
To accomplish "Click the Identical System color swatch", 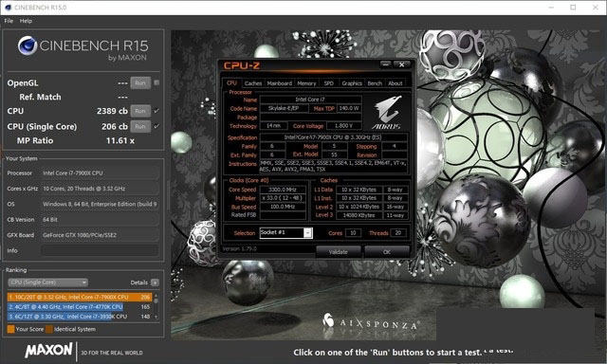I will pos(49,329).
